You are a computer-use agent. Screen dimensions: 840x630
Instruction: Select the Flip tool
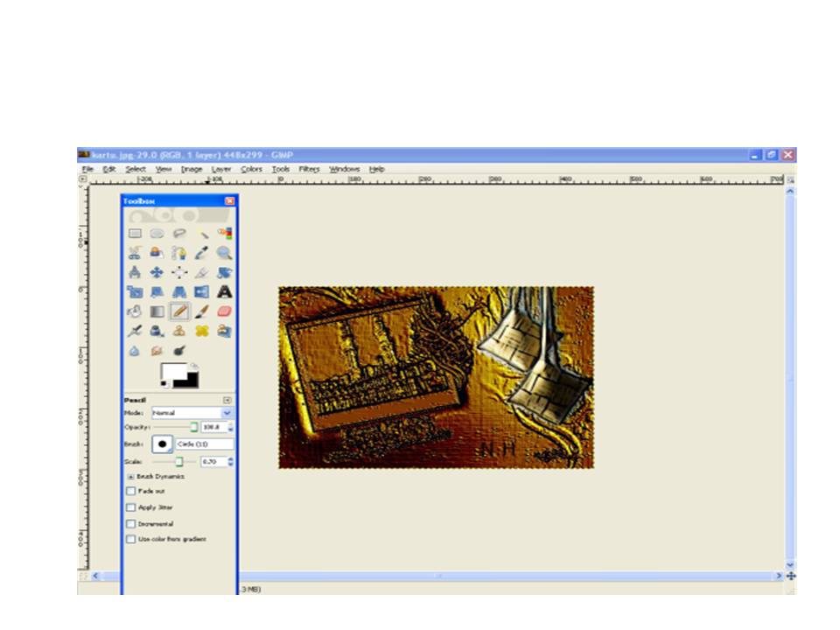pos(202,292)
